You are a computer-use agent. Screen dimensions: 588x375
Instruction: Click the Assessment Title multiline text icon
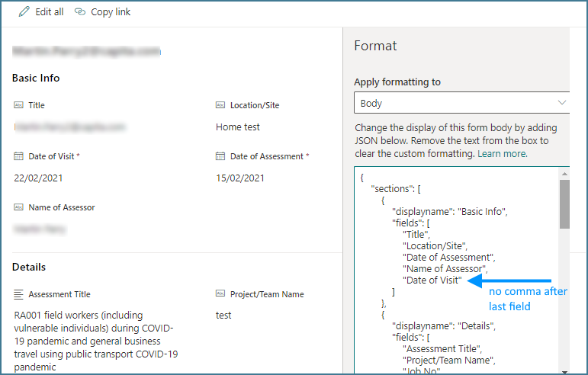click(x=18, y=294)
